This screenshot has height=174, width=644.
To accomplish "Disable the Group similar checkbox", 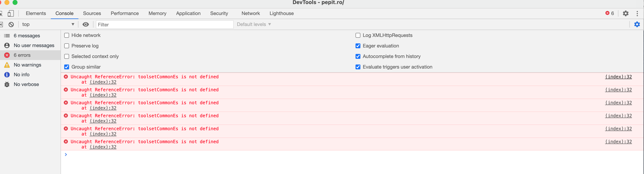I will [x=66, y=67].
